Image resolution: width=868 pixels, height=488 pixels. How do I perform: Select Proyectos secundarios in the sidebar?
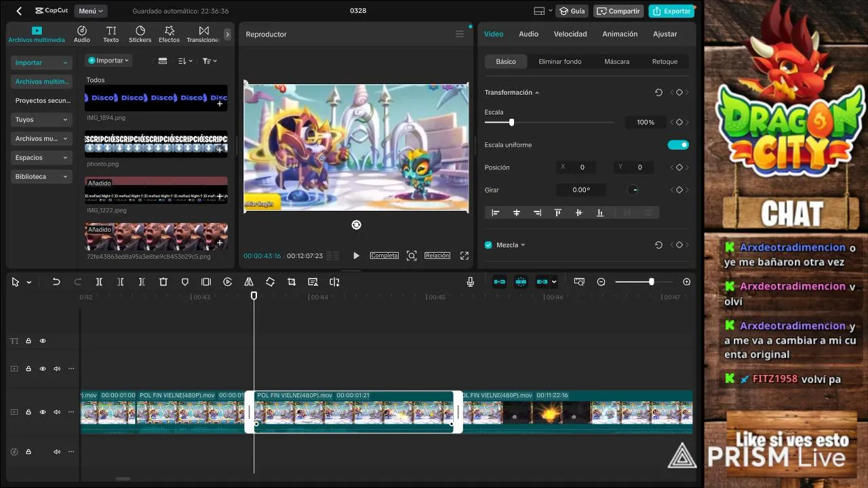(x=42, y=100)
